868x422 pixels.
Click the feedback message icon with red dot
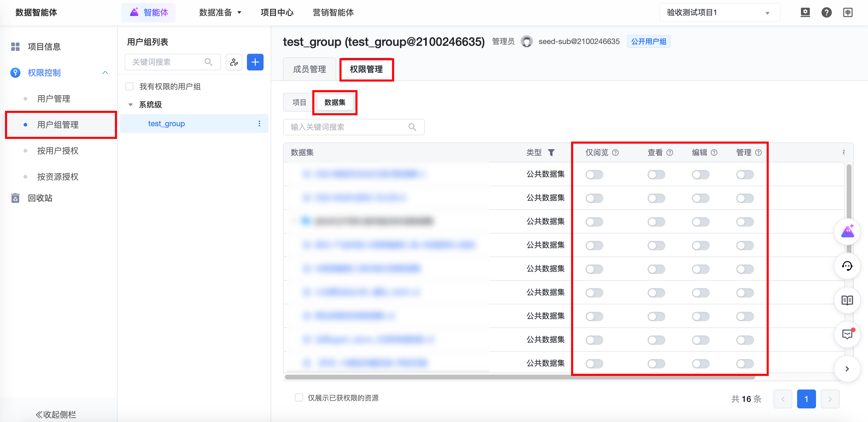click(x=847, y=334)
